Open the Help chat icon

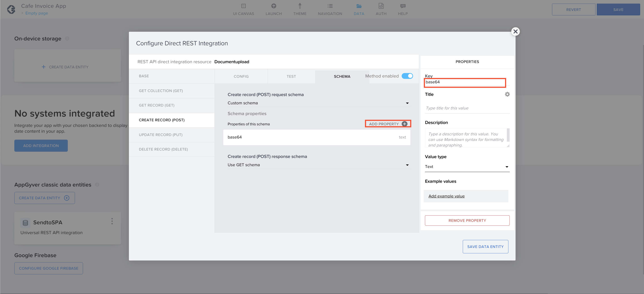click(x=403, y=6)
